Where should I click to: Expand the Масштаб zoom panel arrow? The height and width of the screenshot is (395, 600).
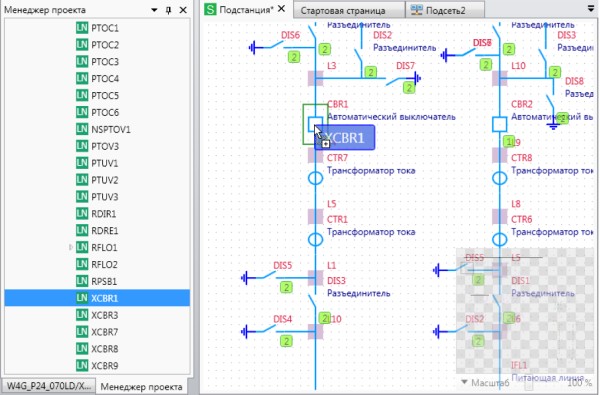point(464,382)
